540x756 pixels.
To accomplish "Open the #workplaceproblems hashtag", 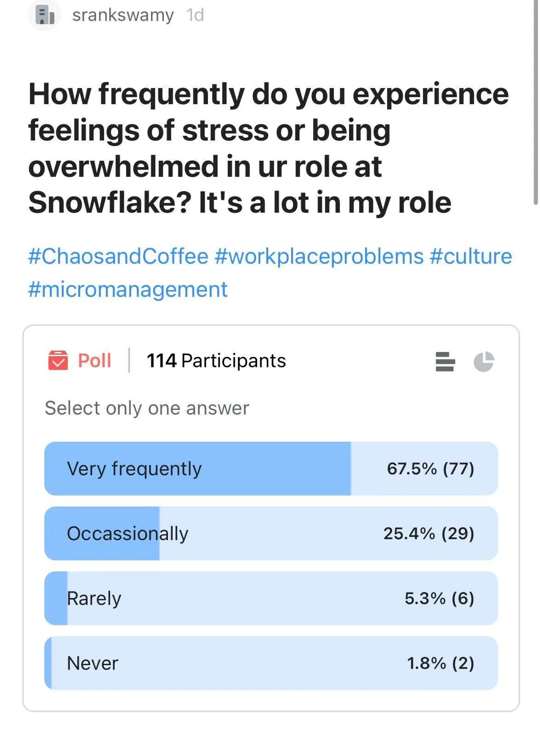I will [x=319, y=256].
